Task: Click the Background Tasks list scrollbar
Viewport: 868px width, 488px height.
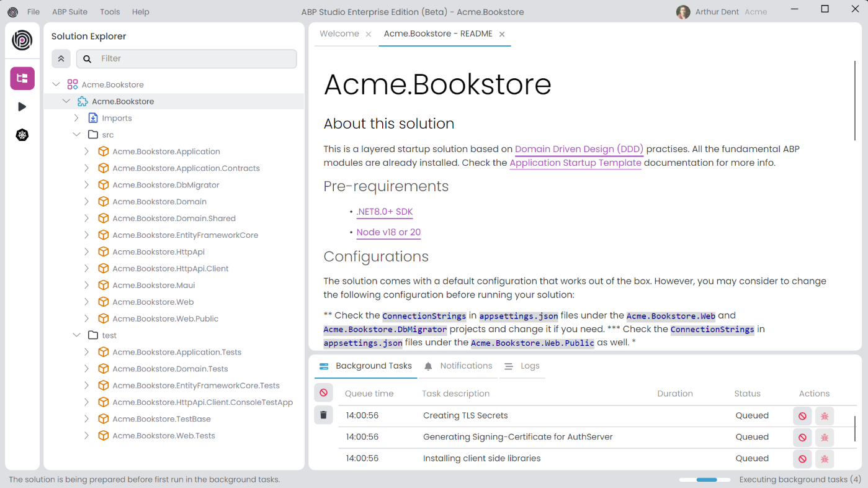Action: tap(855, 429)
